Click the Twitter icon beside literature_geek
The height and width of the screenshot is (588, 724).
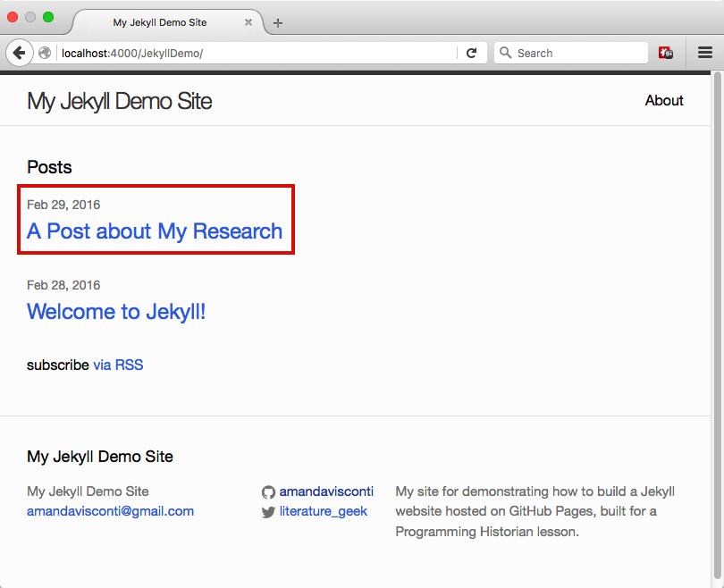(268, 511)
